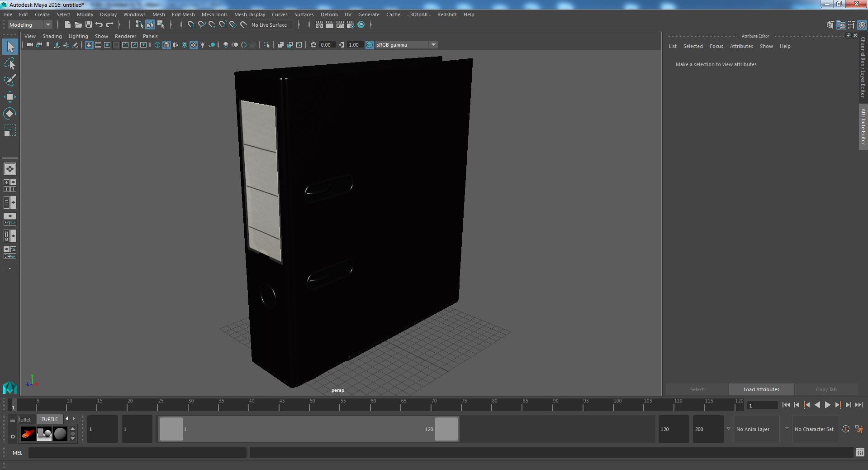Click the single perspective view layout icon
This screenshot has height=470, width=868.
pyautogui.click(x=10, y=169)
